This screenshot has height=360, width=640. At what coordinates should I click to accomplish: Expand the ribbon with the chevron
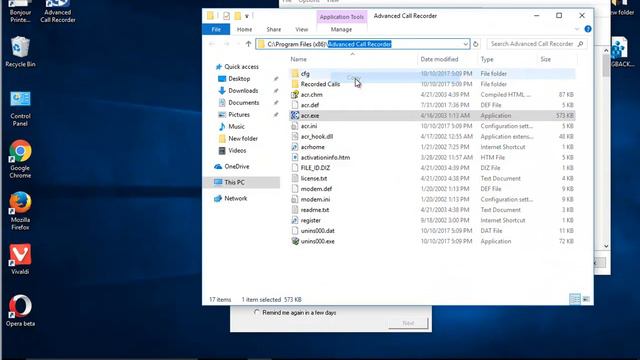[576, 29]
